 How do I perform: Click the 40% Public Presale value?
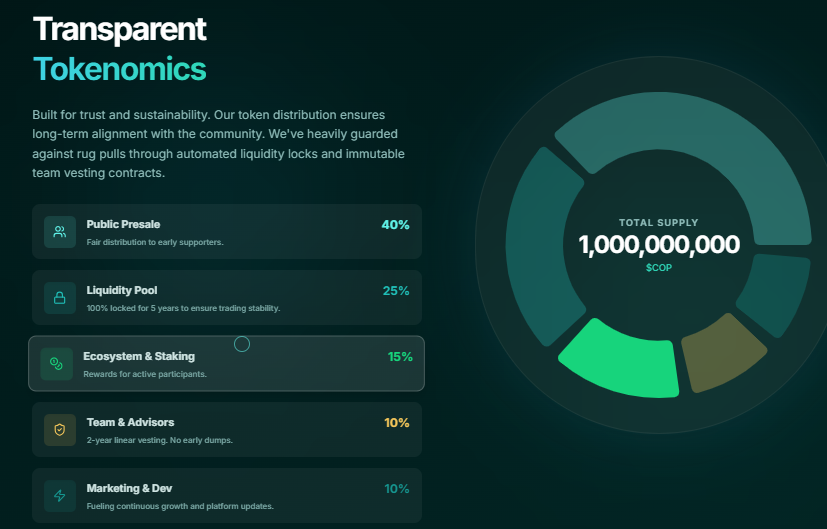(x=396, y=225)
